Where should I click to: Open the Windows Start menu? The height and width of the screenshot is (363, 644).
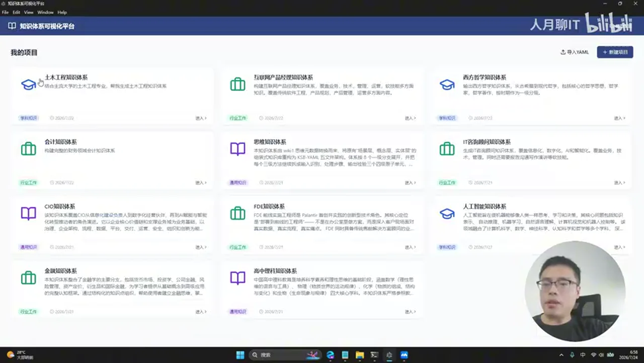pos(240,354)
